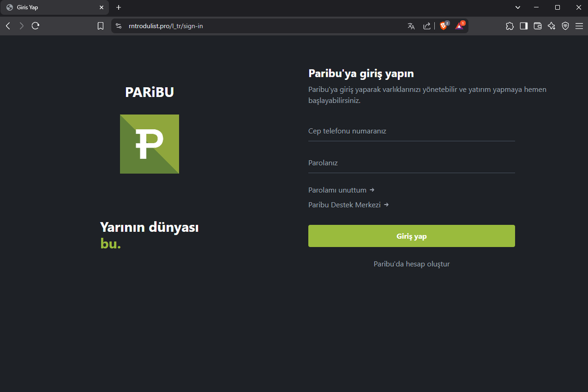Open the Leo AI assistant
Viewport: 588px width, 392px height.
tap(551, 25)
